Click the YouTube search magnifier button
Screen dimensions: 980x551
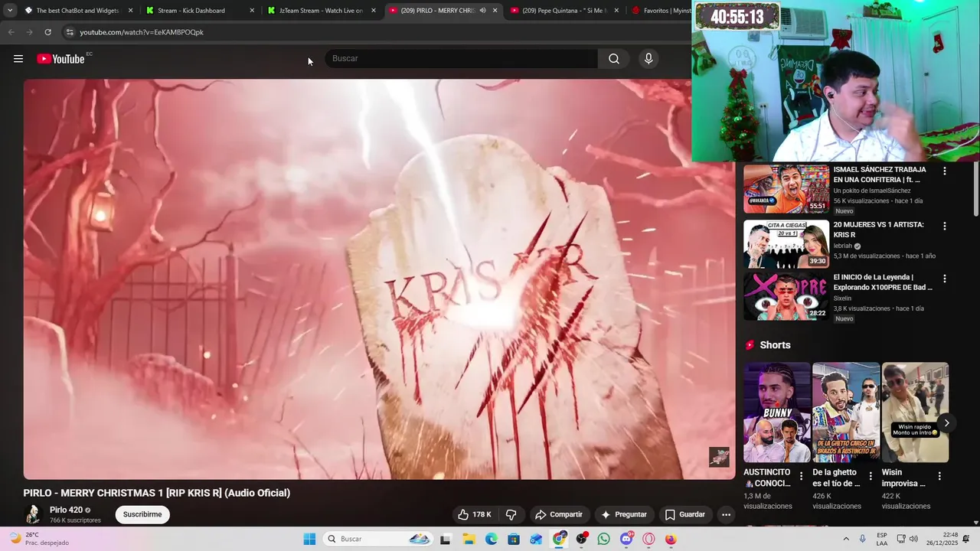point(614,59)
